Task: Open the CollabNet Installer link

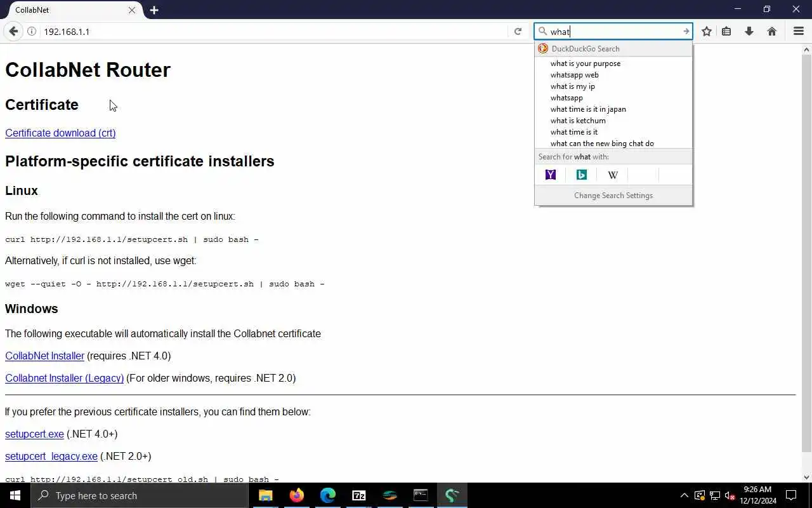Action: point(44,356)
